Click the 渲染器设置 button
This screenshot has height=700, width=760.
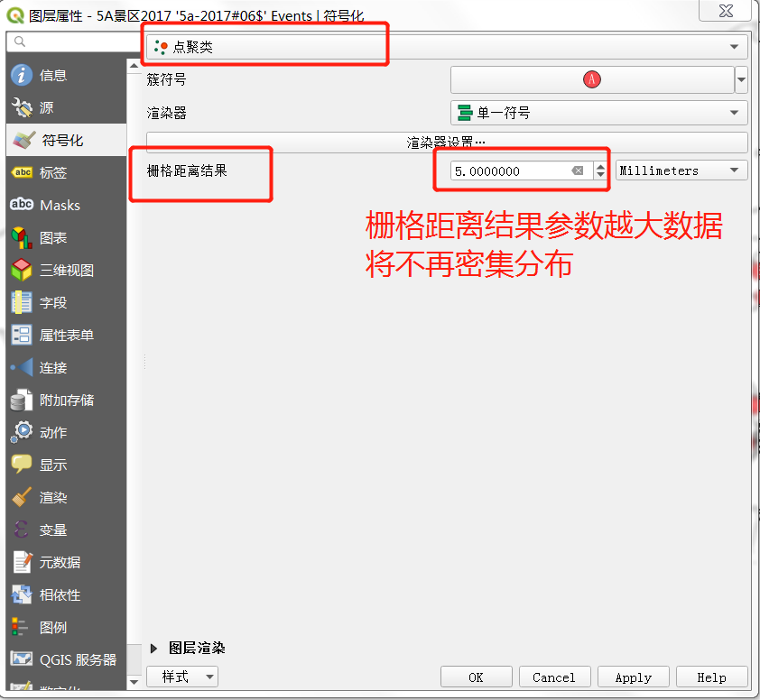pos(446,143)
